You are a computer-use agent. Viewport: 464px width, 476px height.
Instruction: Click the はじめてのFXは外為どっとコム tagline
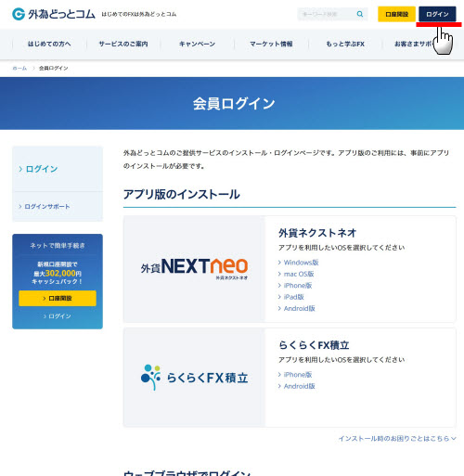(x=139, y=14)
